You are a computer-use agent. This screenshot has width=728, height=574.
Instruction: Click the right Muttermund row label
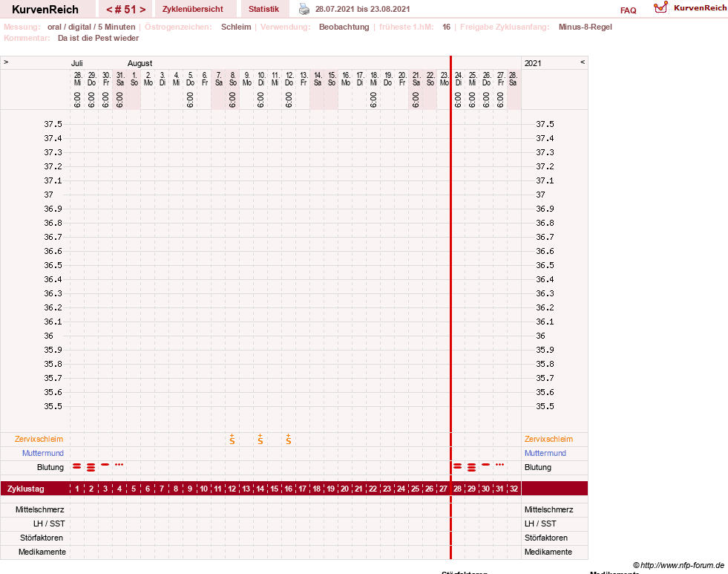(545, 453)
